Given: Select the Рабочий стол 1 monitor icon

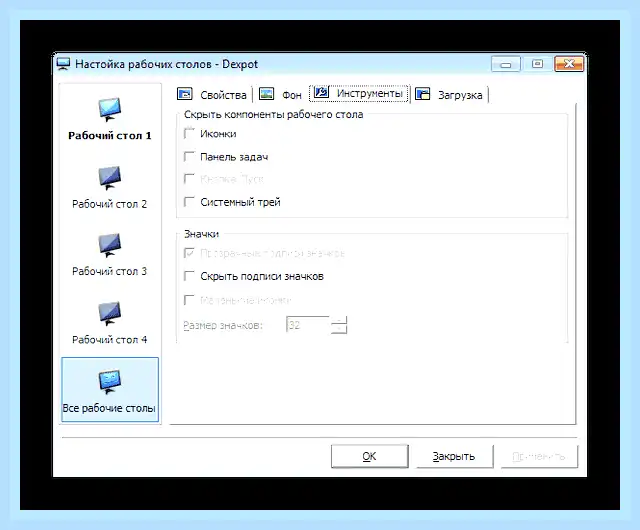Looking at the screenshot, I should pyautogui.click(x=109, y=109).
